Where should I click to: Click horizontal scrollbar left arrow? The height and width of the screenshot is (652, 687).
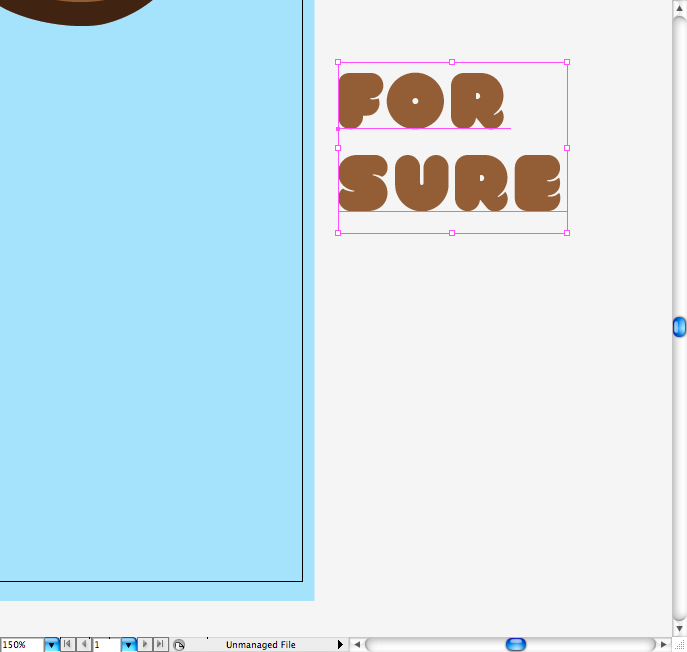[357, 645]
